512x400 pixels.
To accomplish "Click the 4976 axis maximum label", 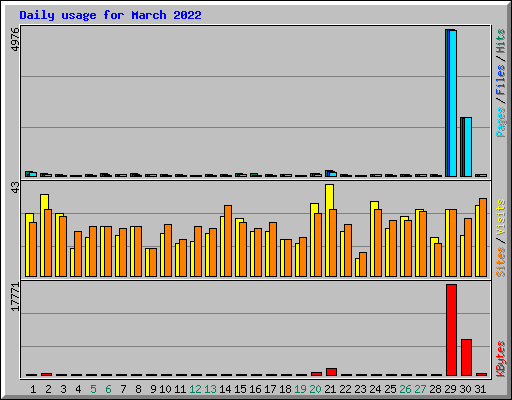I will click(15, 39).
